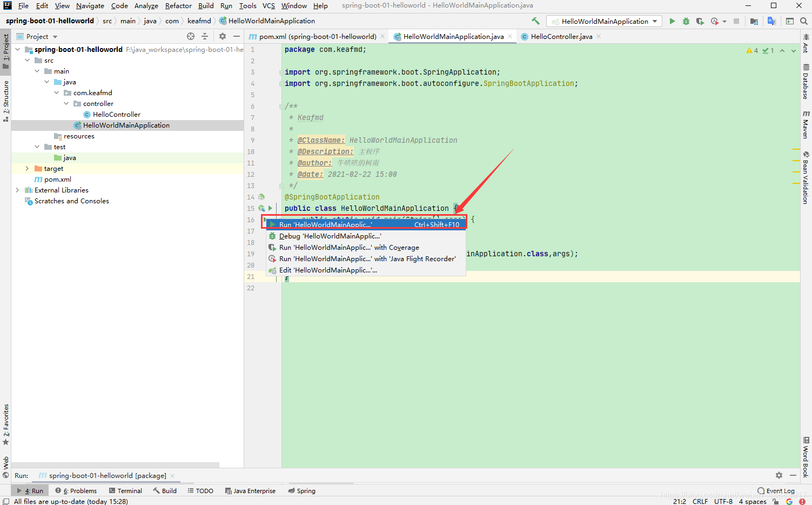Click the locate-in-project crosshair icon

pyautogui.click(x=191, y=36)
